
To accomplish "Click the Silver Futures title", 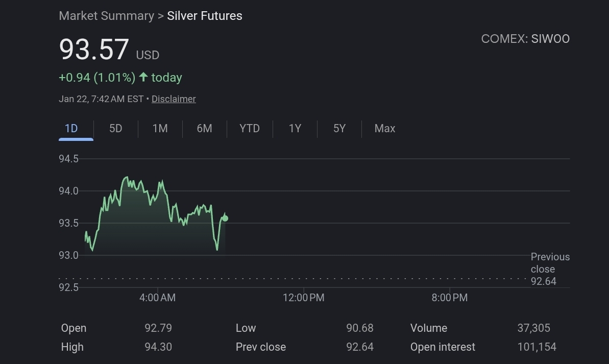I will pyautogui.click(x=205, y=16).
